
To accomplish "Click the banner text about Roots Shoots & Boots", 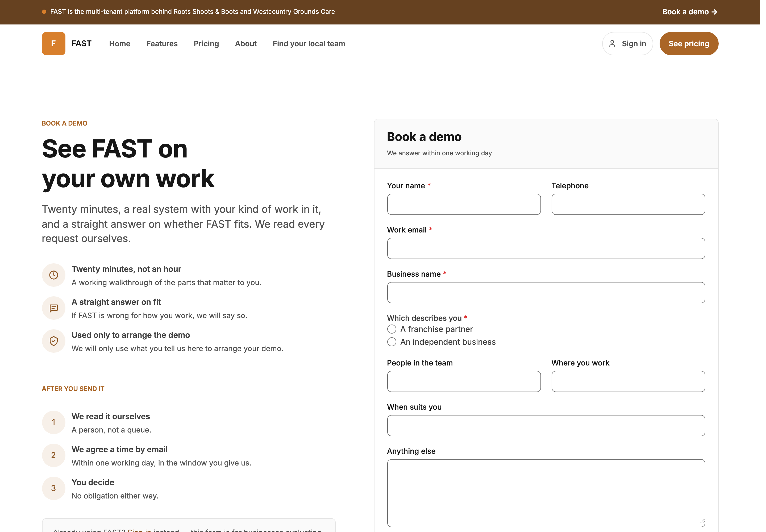I will coord(192,12).
